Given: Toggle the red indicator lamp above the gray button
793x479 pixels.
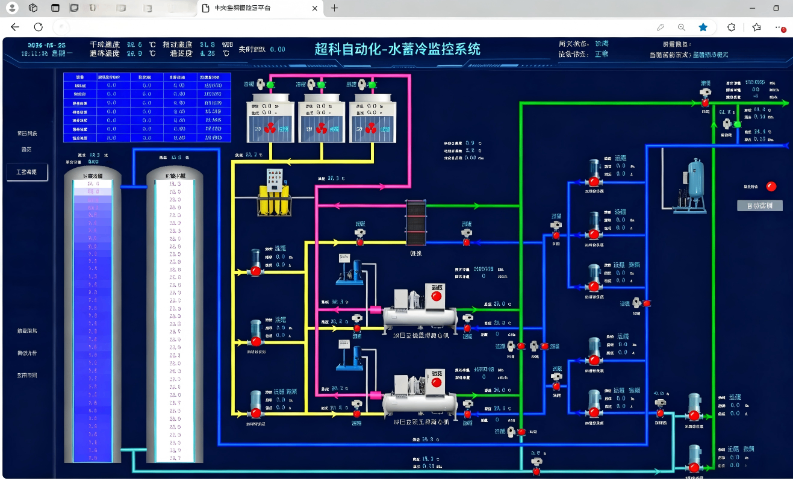Looking at the screenshot, I should [771, 186].
